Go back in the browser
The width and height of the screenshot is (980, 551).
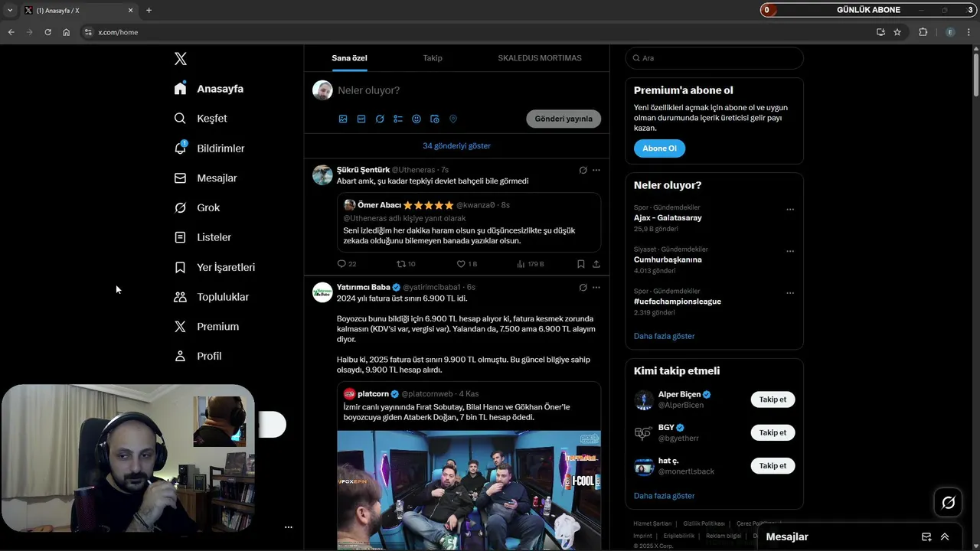11,32
